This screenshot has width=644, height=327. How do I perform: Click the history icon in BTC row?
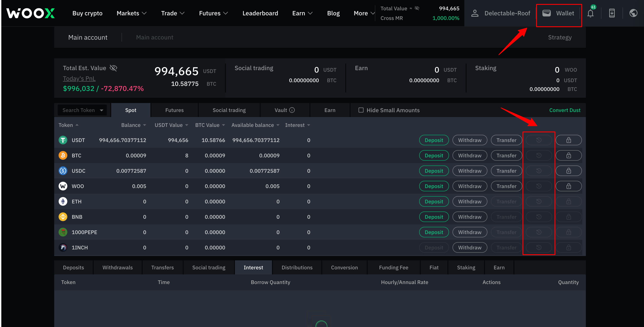[x=539, y=155]
